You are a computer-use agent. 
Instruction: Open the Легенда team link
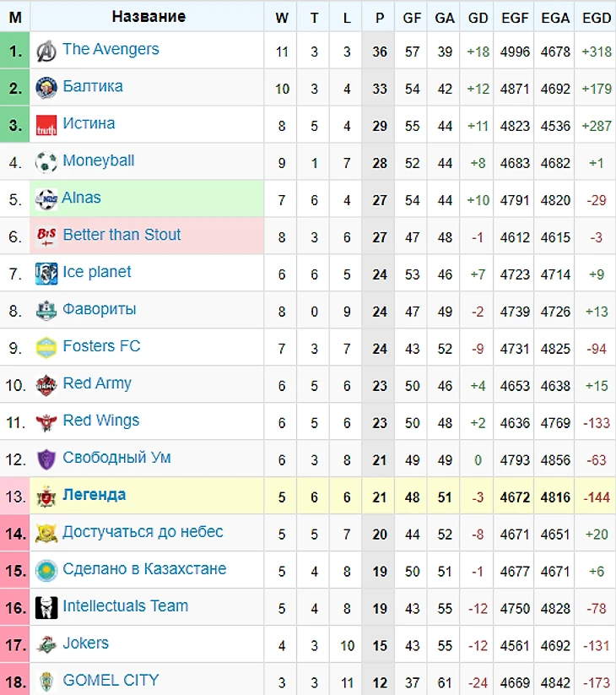click(94, 494)
